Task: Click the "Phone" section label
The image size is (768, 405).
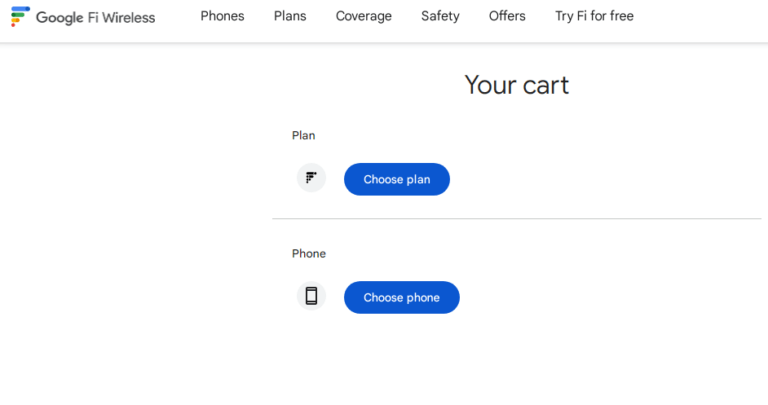Action: (308, 254)
